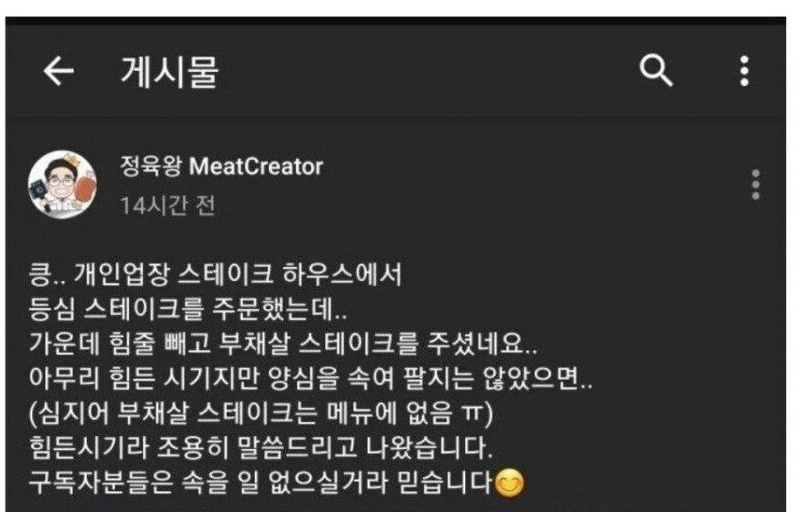810x512 pixels.
Task: Click the "14시간 전" post timestamp
Action: pyautogui.click(x=167, y=206)
